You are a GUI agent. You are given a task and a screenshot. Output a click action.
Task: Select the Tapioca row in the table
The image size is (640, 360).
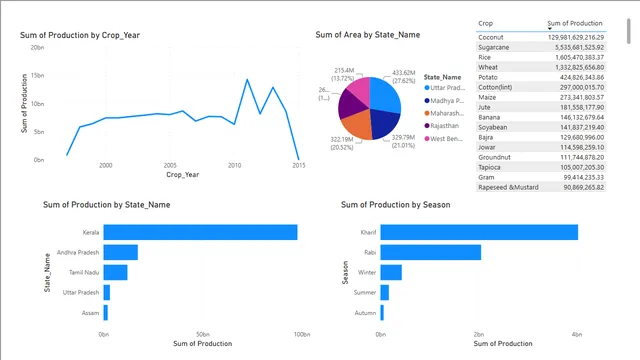click(541, 167)
